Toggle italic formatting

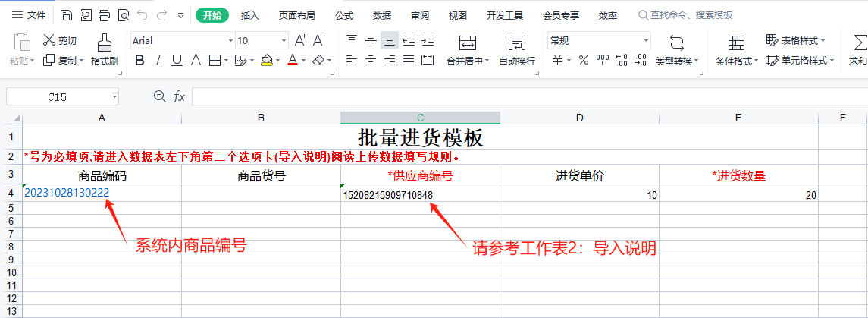158,60
